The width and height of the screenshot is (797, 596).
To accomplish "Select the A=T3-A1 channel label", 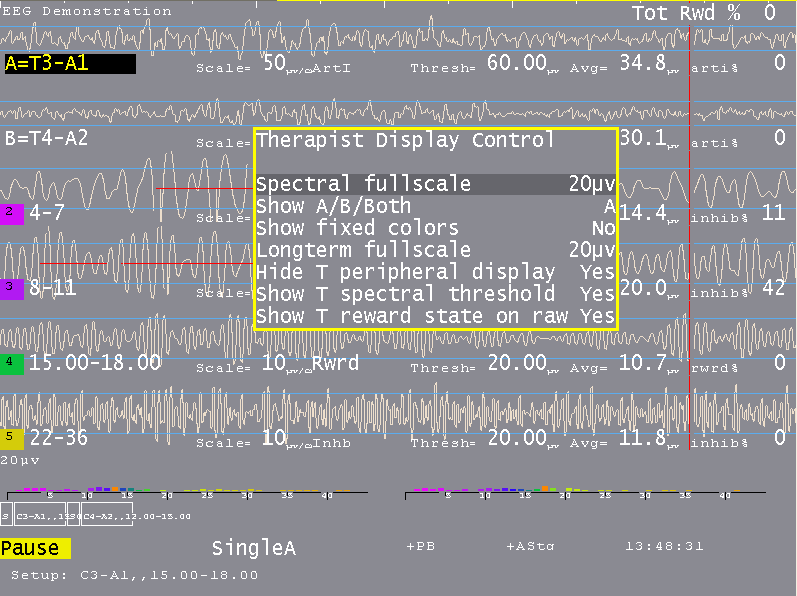I will (x=69, y=64).
